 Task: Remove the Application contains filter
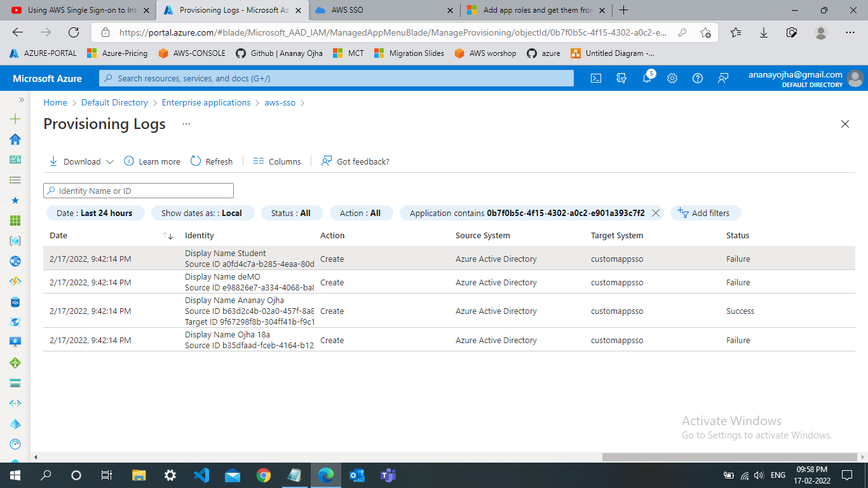pyautogui.click(x=656, y=213)
